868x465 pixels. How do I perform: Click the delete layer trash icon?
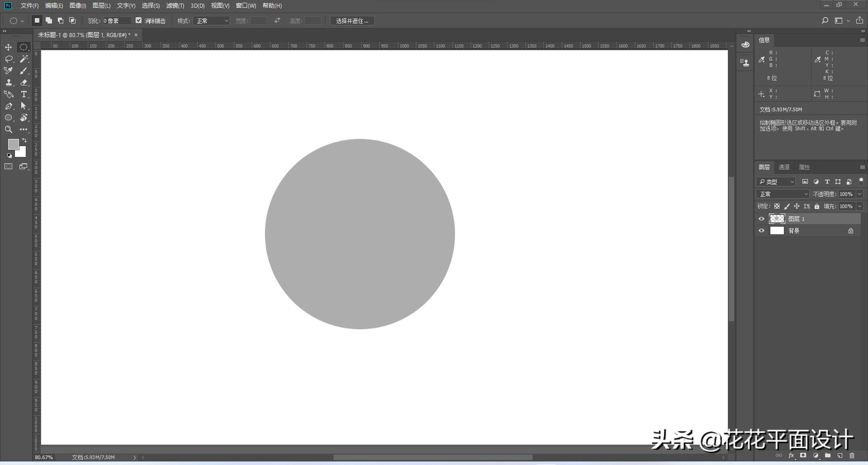[852, 456]
